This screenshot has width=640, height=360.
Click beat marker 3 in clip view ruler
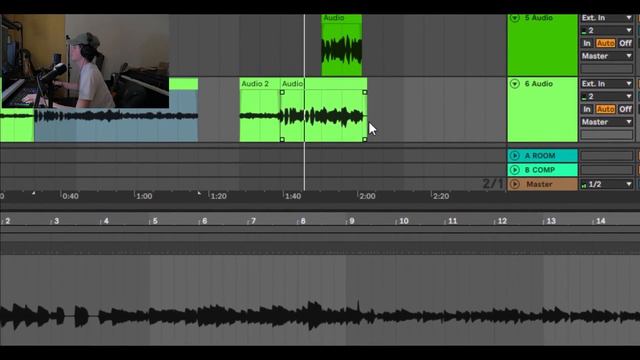56,221
